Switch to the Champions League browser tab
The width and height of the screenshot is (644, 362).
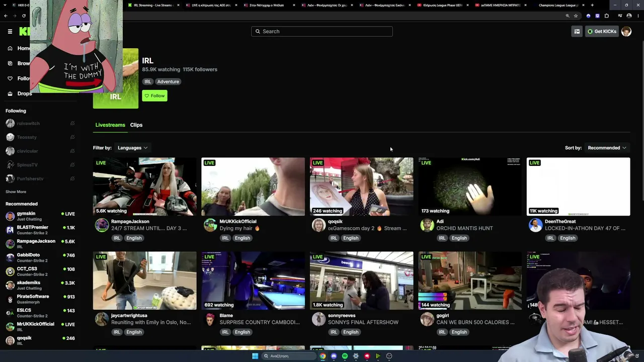coord(557,5)
